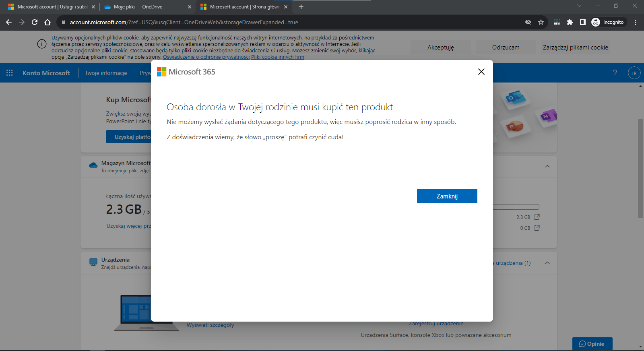Close the Strona główna browser tab
The height and width of the screenshot is (351, 644).
pos(286,7)
